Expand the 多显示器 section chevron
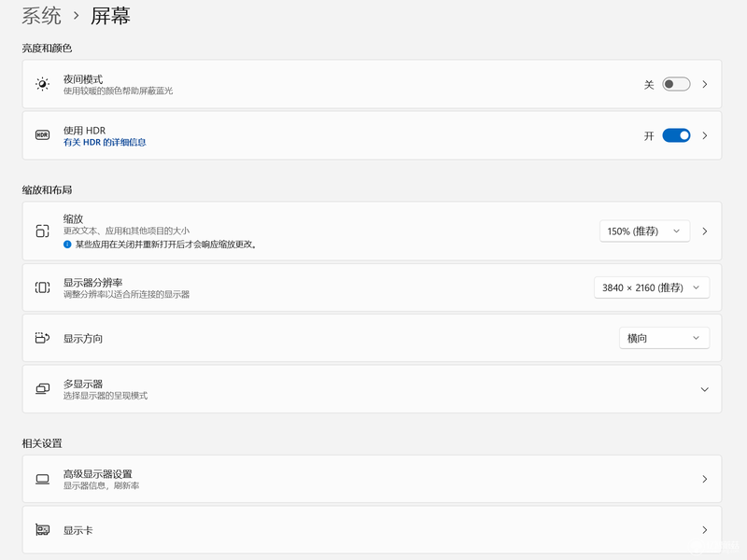The height and width of the screenshot is (560, 747). coord(705,389)
